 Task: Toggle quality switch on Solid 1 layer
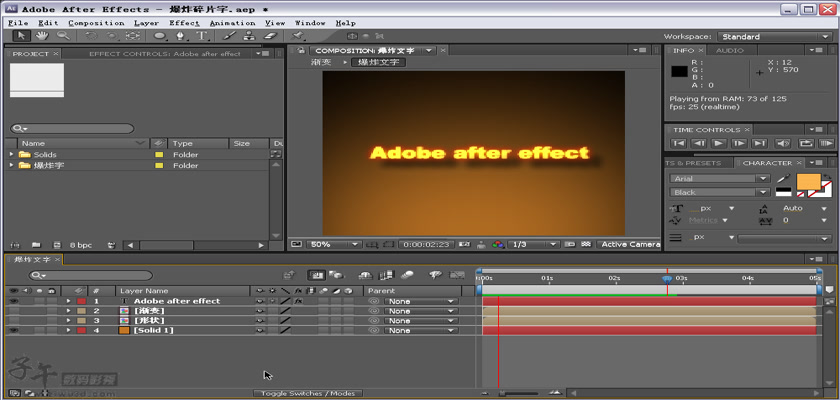tap(285, 330)
